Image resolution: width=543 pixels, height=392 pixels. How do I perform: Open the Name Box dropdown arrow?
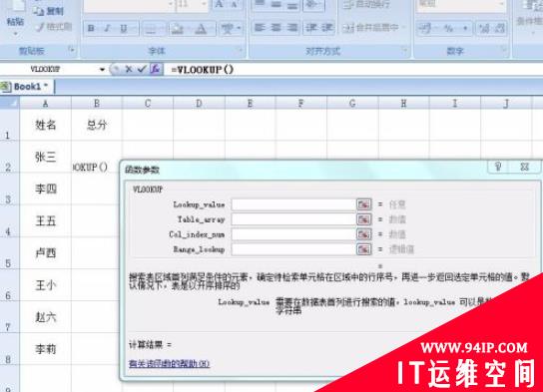pos(102,70)
